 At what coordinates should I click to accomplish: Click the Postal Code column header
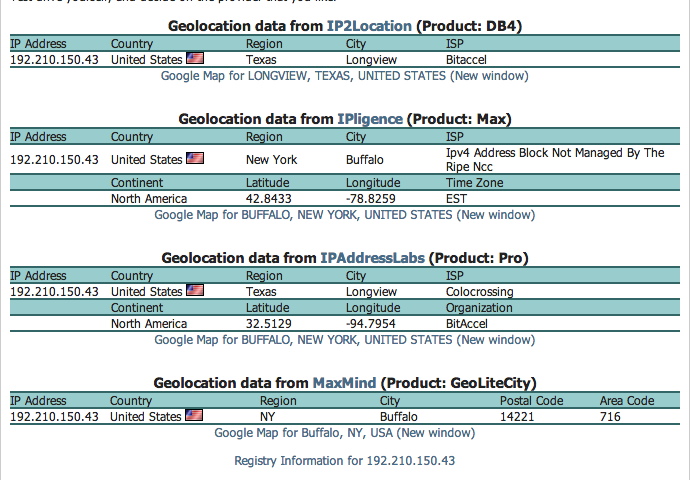(531, 401)
